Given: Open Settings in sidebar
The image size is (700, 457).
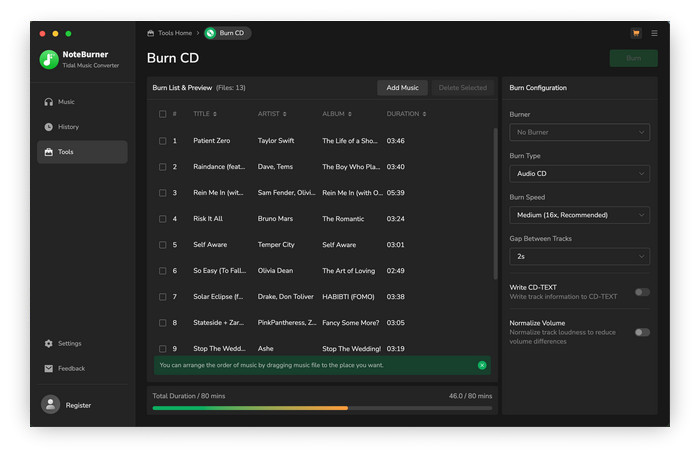Looking at the screenshot, I should click(82, 343).
